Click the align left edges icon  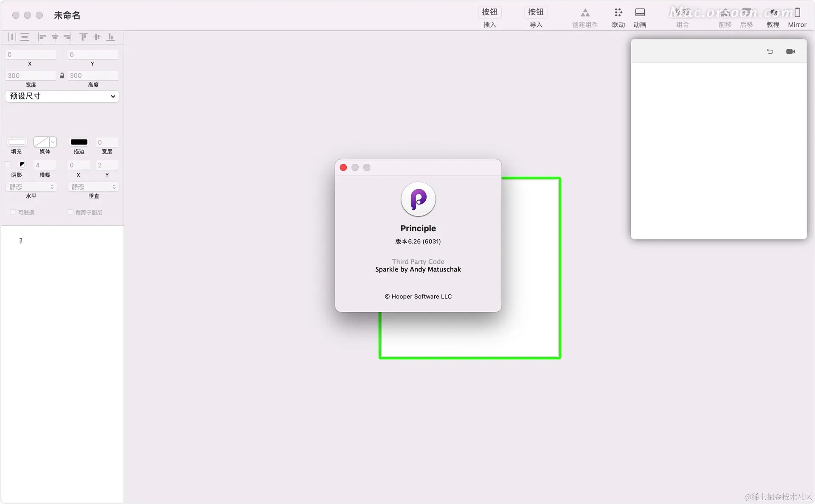click(x=42, y=37)
